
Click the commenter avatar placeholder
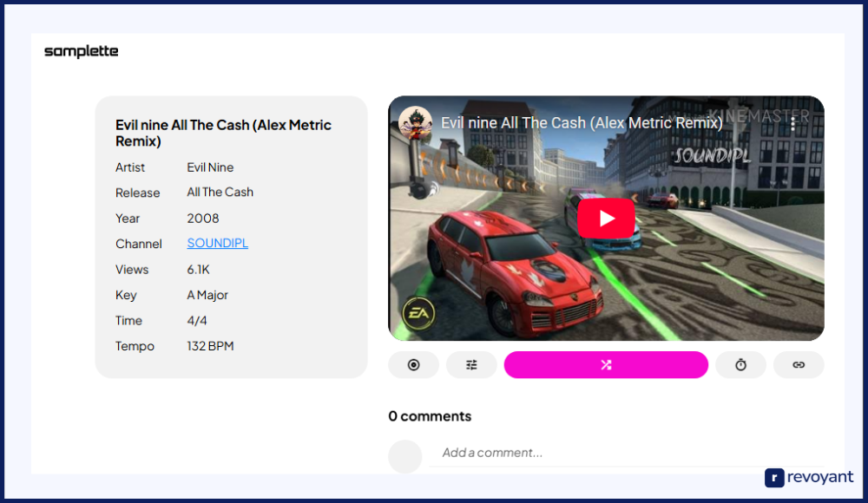coord(404,456)
